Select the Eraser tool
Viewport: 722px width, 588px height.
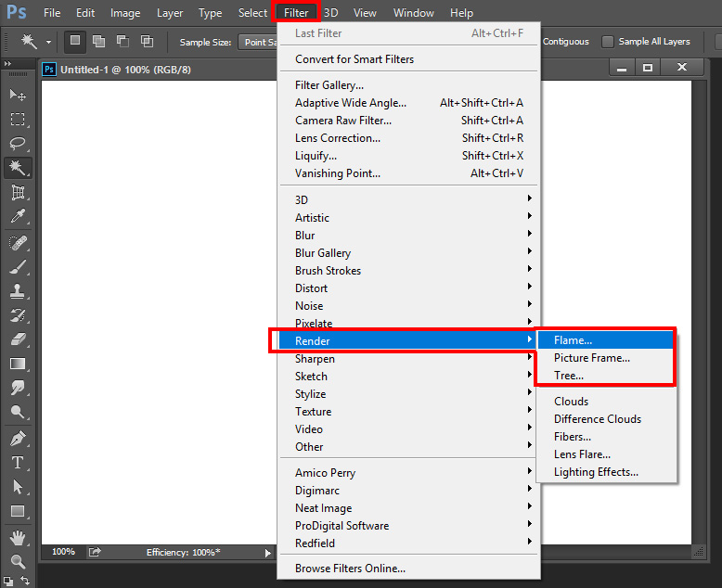[18, 339]
